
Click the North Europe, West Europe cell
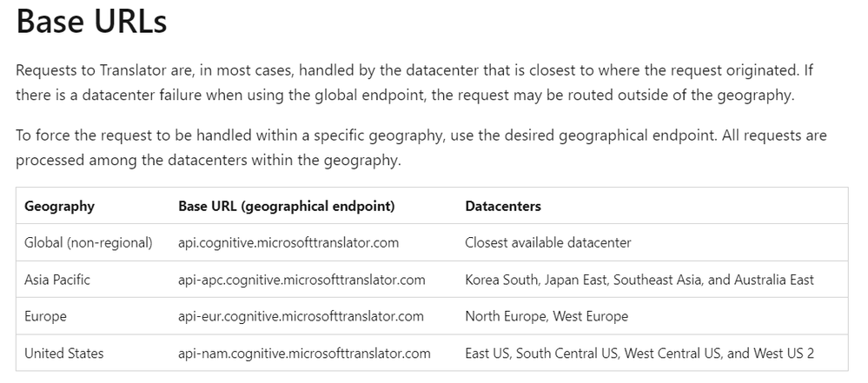click(547, 316)
